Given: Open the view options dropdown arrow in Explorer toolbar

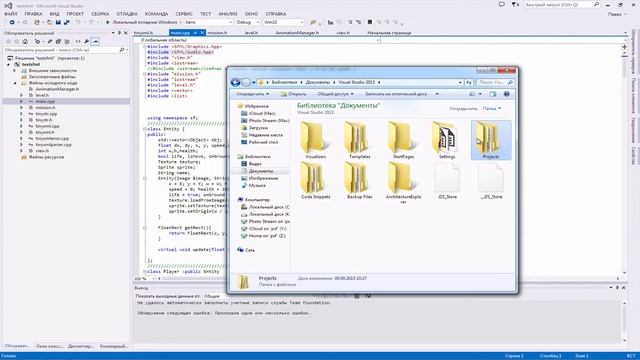Looking at the screenshot, I should 480,94.
